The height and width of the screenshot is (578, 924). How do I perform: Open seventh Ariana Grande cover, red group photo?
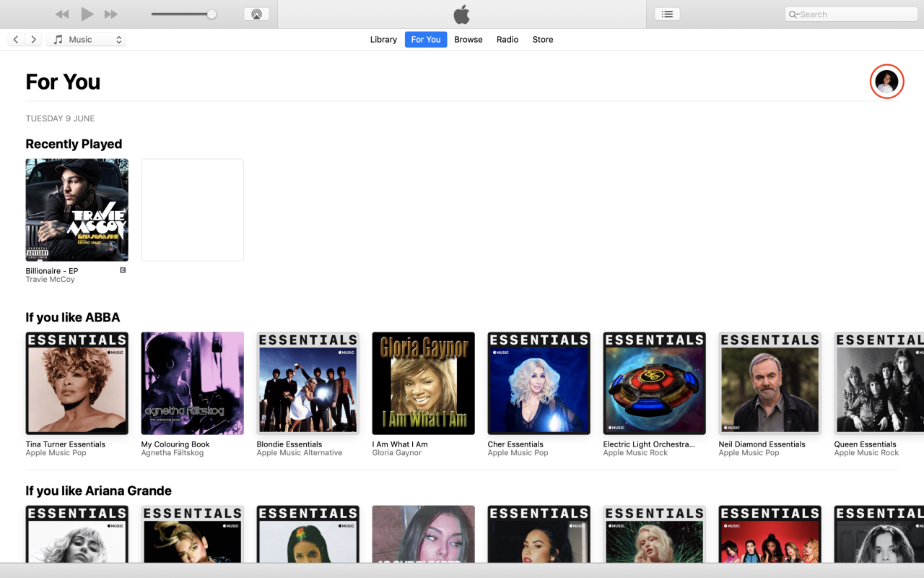pyautogui.click(x=770, y=534)
